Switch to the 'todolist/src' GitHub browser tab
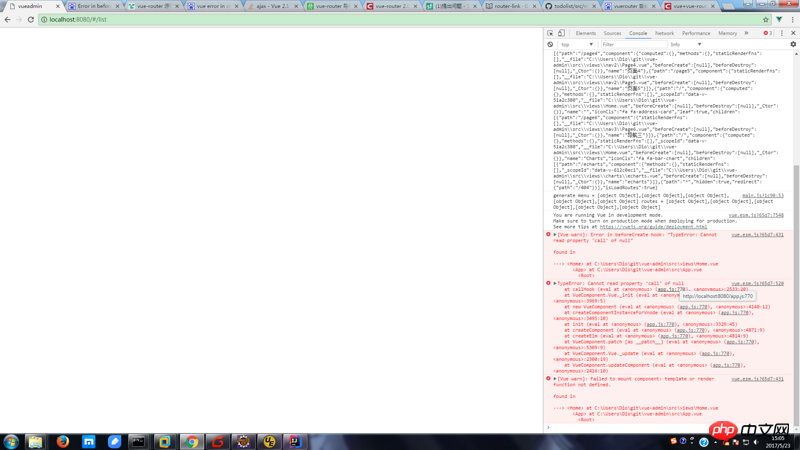The image size is (800, 450). pos(571,6)
